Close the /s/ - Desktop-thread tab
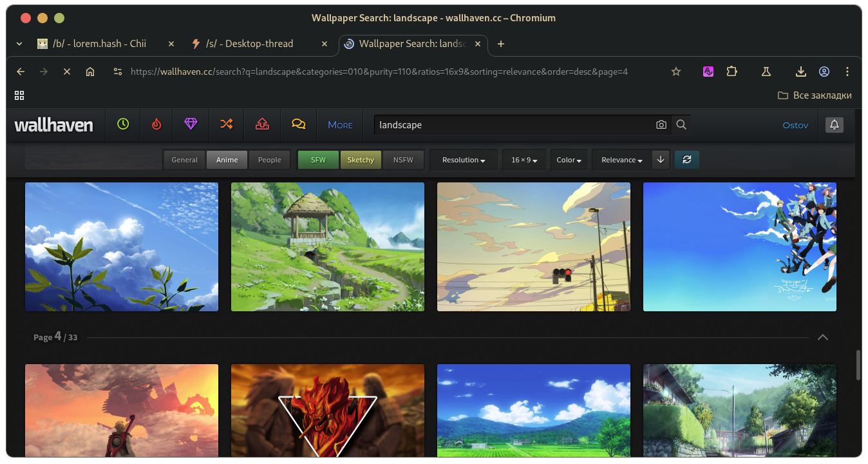This screenshot has height=464, width=868. click(x=324, y=44)
